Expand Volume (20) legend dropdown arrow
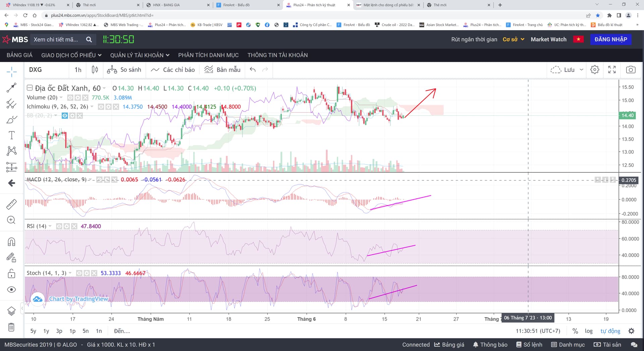Screen dimensions: 644x351 pyautogui.click(x=61, y=97)
